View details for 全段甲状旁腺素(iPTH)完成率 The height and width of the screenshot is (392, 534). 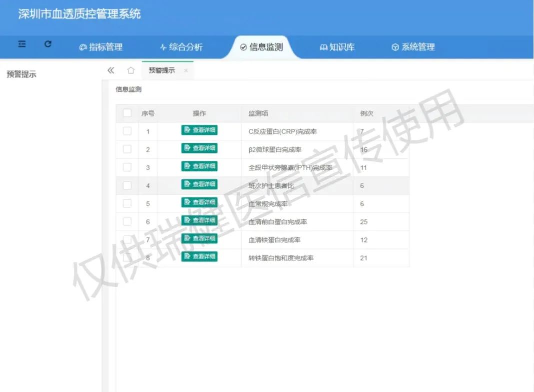[x=199, y=166]
